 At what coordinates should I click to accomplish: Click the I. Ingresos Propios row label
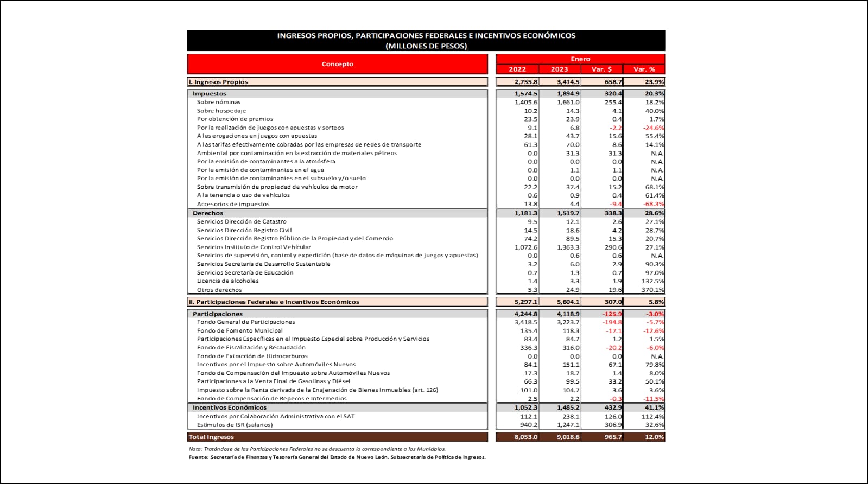(218, 82)
